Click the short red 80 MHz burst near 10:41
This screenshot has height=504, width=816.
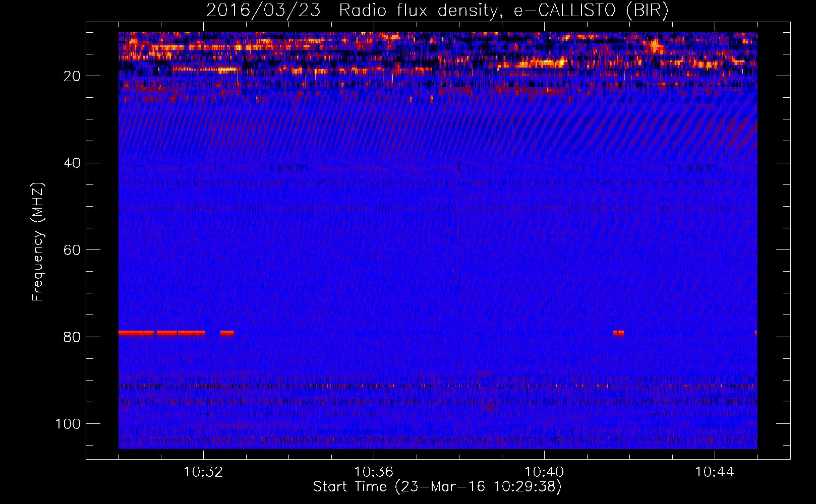pyautogui.click(x=619, y=333)
